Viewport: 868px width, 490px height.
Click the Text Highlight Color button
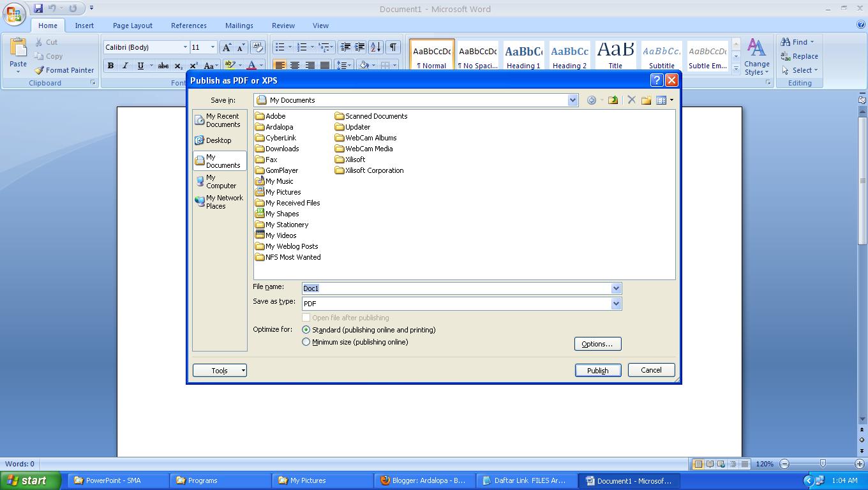[x=230, y=66]
